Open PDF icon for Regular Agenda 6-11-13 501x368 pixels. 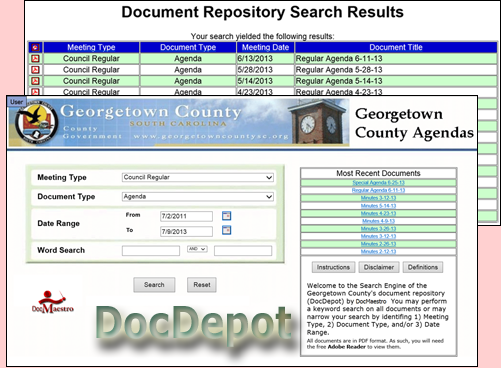35,59
